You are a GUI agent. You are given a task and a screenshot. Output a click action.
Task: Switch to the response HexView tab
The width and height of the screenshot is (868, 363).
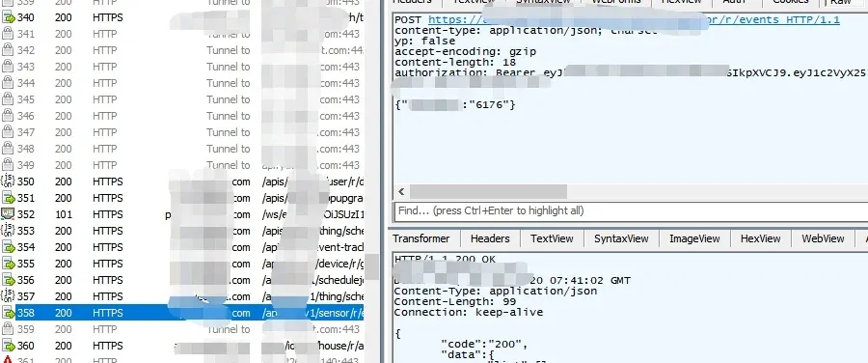(x=761, y=238)
